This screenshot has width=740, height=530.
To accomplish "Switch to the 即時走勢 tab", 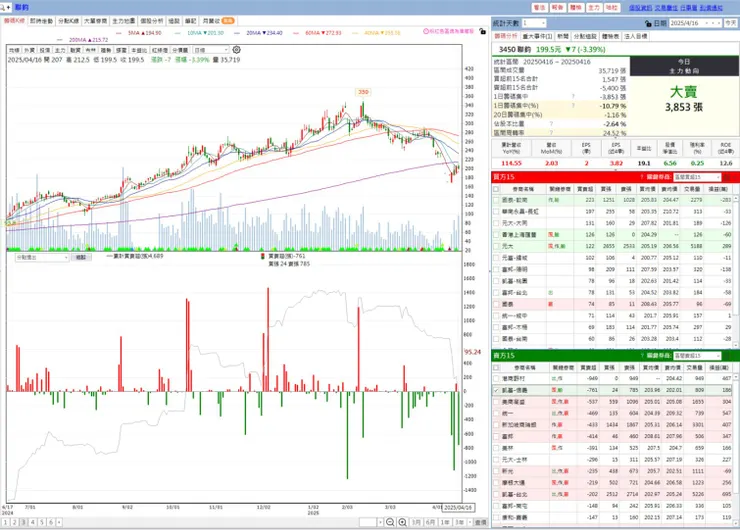I will tap(41, 21).
